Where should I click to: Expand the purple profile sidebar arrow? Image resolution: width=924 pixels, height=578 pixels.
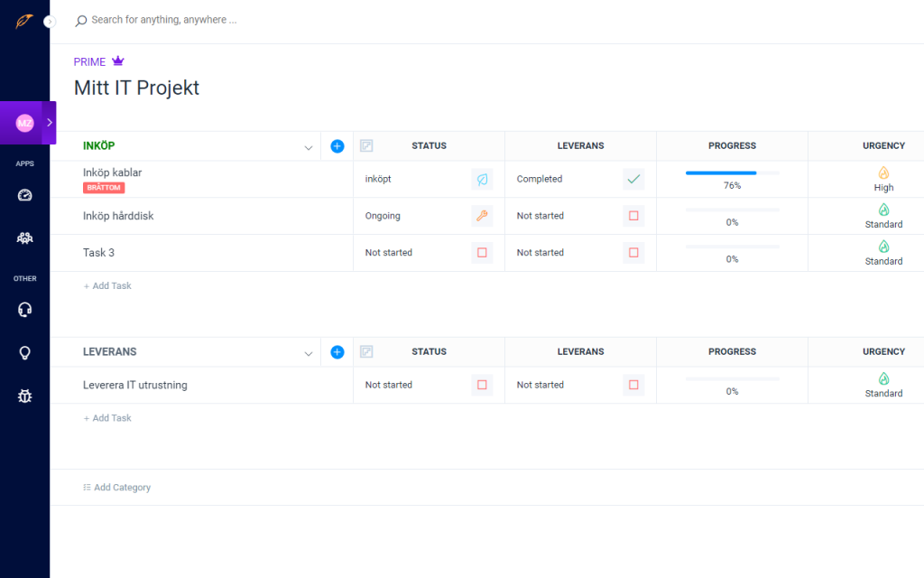[x=51, y=123]
